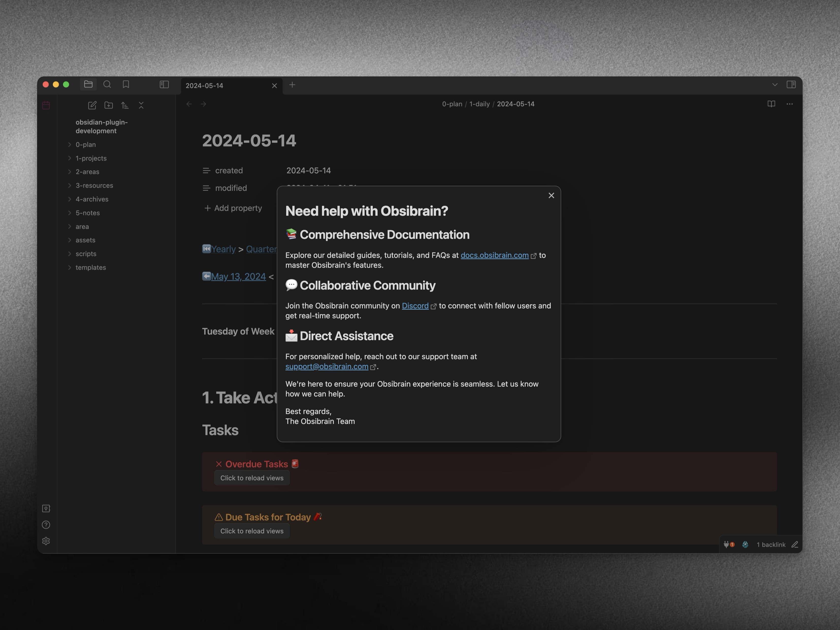Viewport: 840px width, 630px height.
Task: Open the bookmarks pane icon
Action: tap(126, 84)
